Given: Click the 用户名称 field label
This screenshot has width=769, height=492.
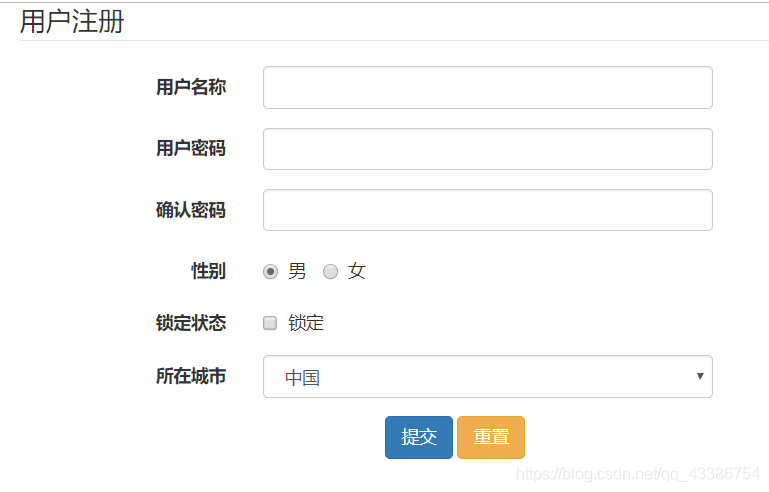Looking at the screenshot, I should (191, 87).
